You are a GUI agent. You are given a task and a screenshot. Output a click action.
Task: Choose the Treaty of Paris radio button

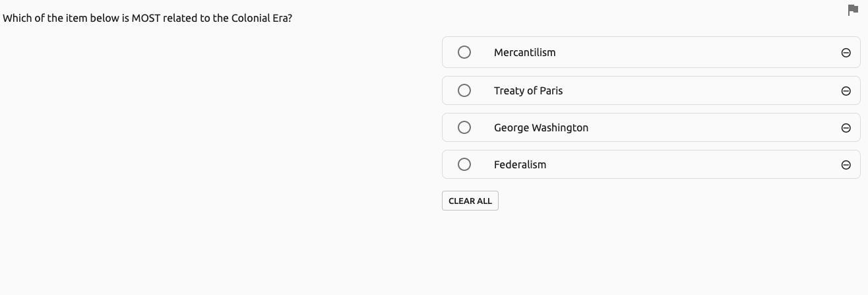(464, 90)
